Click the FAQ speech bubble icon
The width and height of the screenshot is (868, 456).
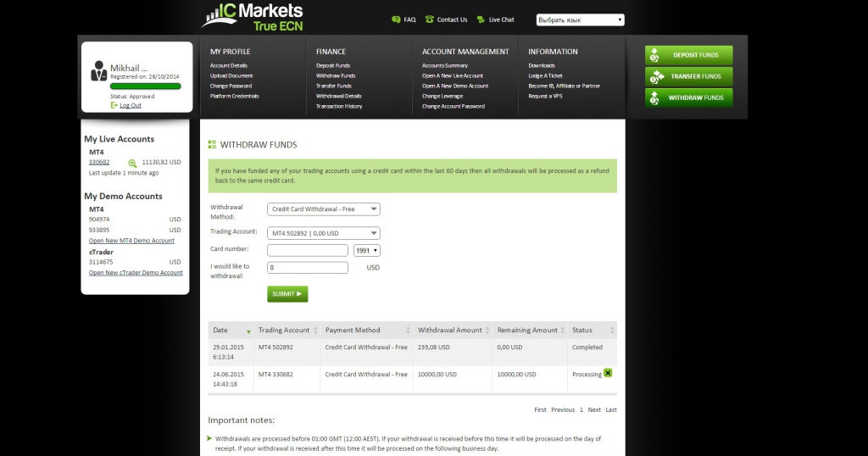[x=396, y=19]
